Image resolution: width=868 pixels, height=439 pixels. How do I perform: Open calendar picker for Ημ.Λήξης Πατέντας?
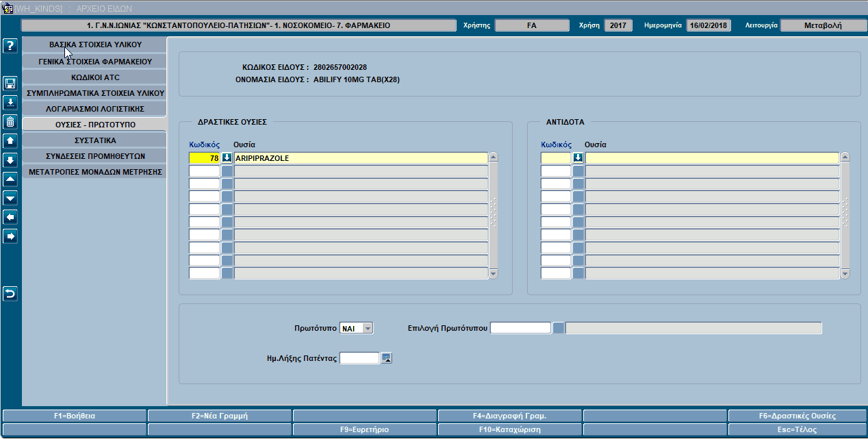[x=387, y=358]
